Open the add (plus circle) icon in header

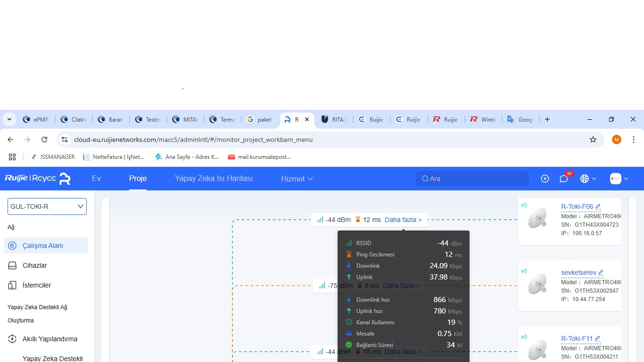coord(545,179)
